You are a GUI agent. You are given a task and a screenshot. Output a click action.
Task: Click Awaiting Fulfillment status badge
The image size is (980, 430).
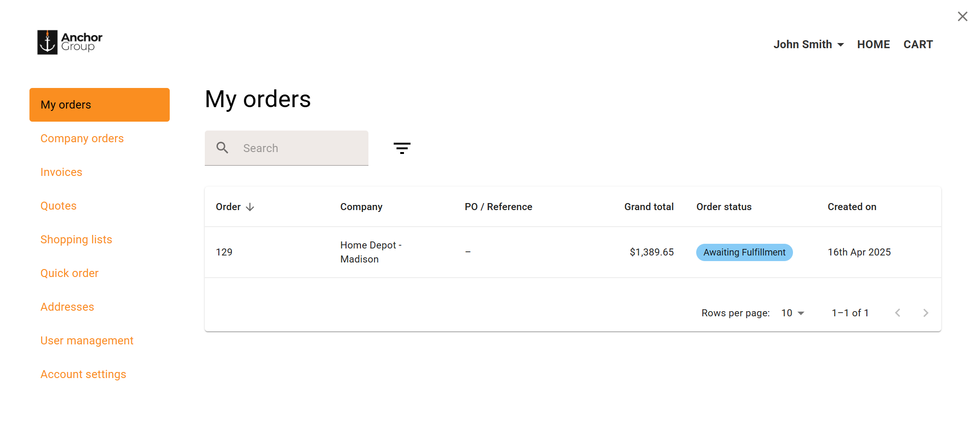pos(744,252)
